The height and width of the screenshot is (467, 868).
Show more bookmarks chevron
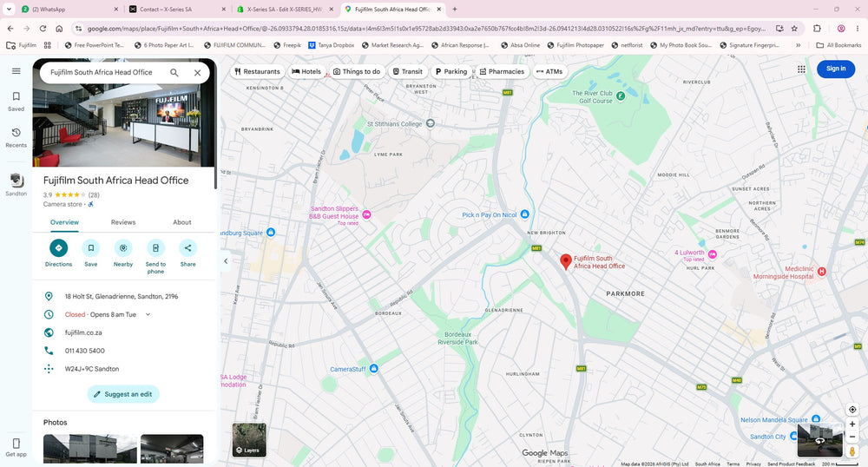(x=798, y=45)
